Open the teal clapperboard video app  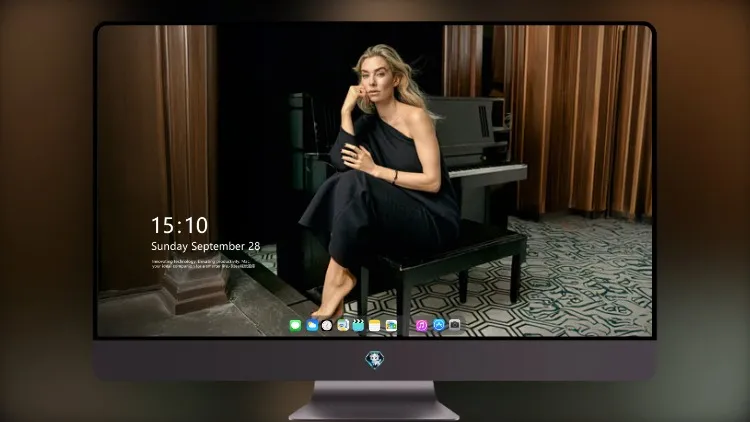coord(358,326)
